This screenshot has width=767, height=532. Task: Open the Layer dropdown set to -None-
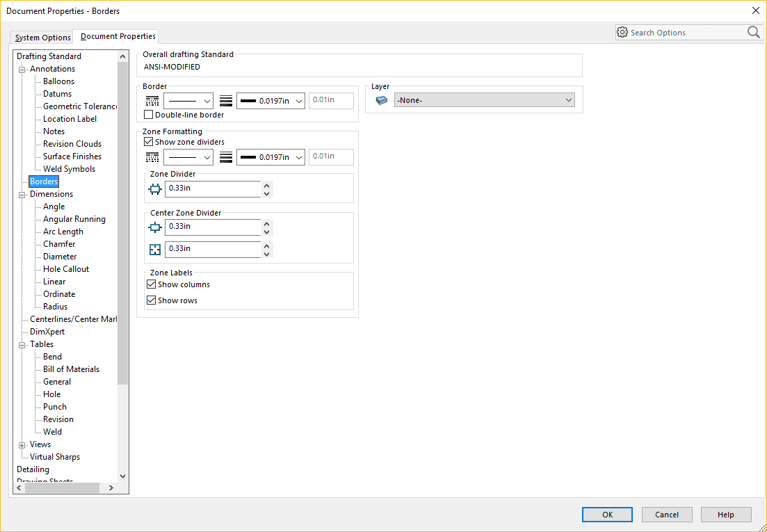pyautogui.click(x=484, y=100)
